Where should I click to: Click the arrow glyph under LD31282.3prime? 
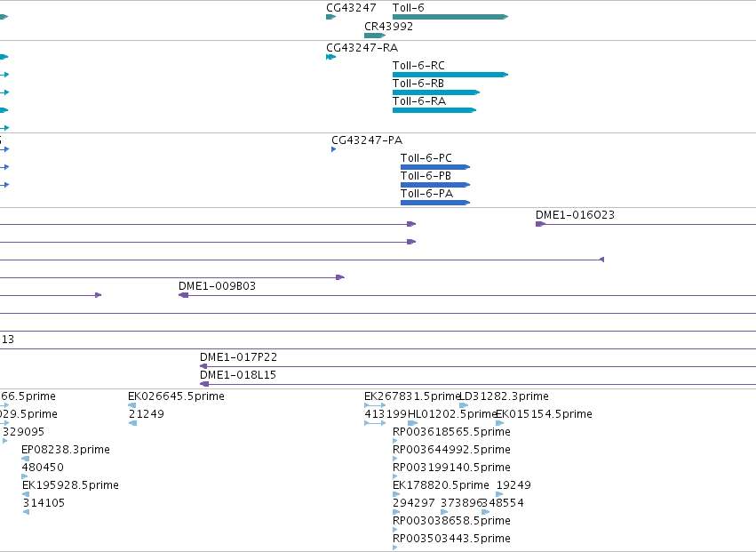tap(464, 405)
